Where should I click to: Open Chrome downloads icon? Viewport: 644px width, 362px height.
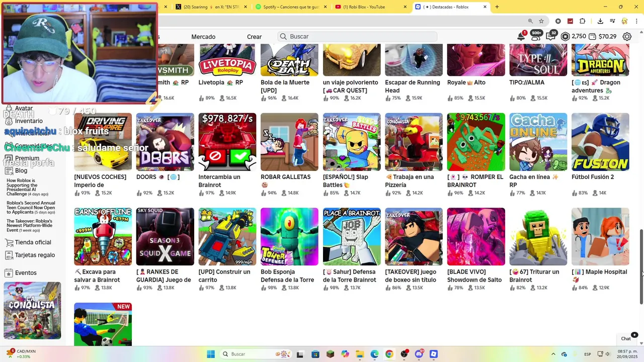pyautogui.click(x=600, y=21)
